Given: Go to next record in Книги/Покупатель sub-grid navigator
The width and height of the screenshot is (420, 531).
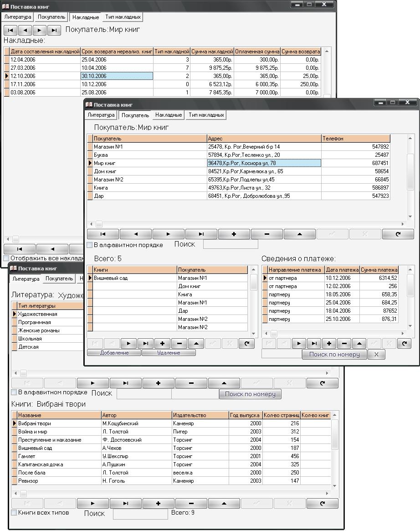Looking at the screenshot, I should tap(128, 343).
